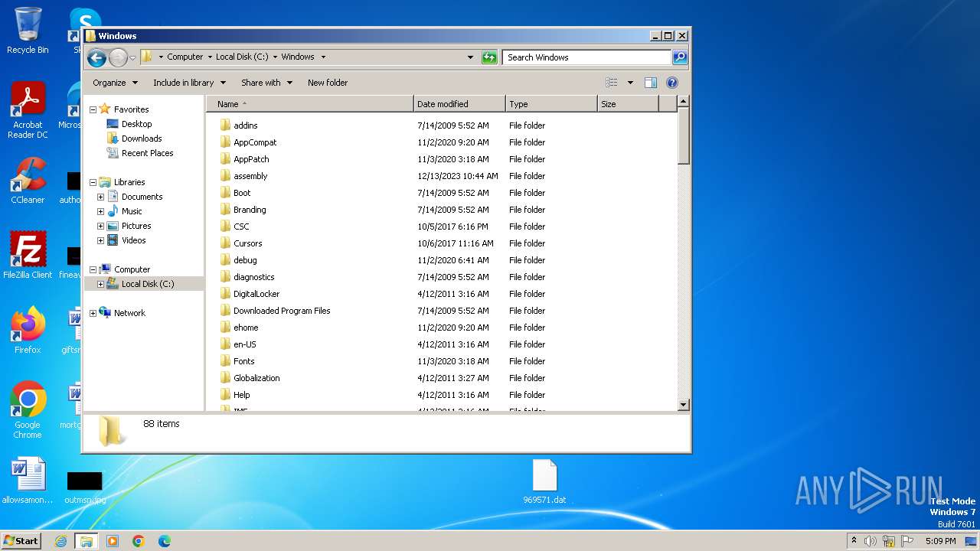Image resolution: width=980 pixels, height=551 pixels.
Task: Select the diagnostics folder name
Action: (x=253, y=277)
